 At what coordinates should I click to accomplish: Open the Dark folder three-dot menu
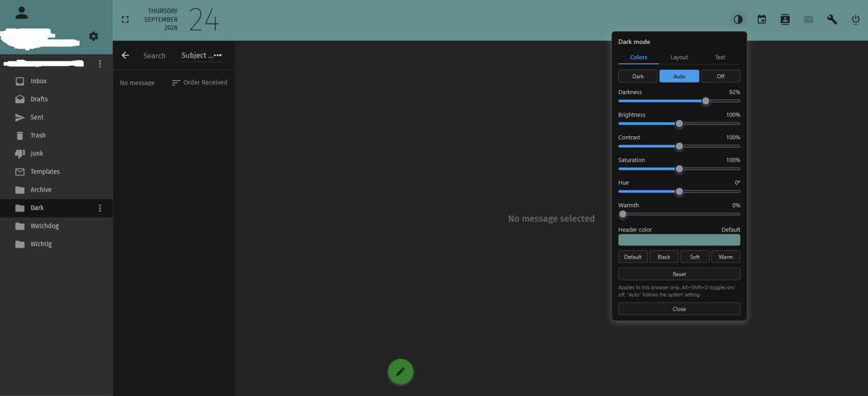[x=100, y=208]
